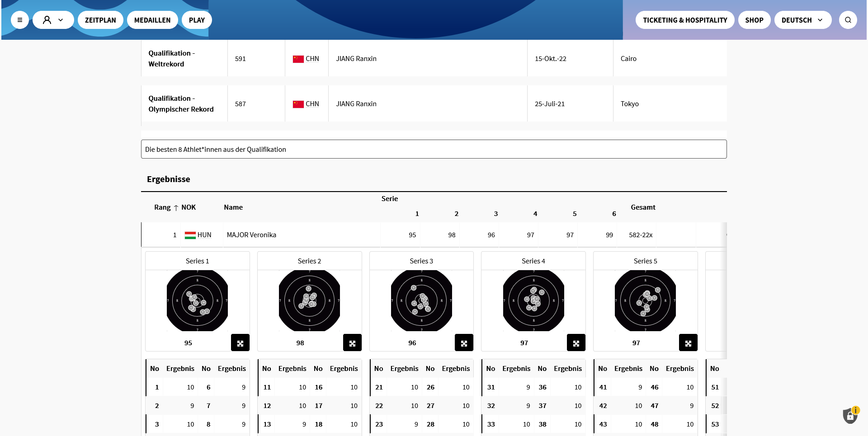Click the Play button
868x436 pixels.
(x=197, y=20)
